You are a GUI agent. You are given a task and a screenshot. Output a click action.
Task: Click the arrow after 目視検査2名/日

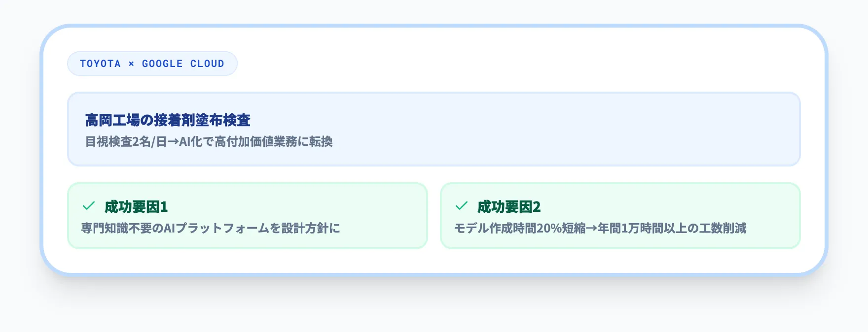(x=173, y=142)
